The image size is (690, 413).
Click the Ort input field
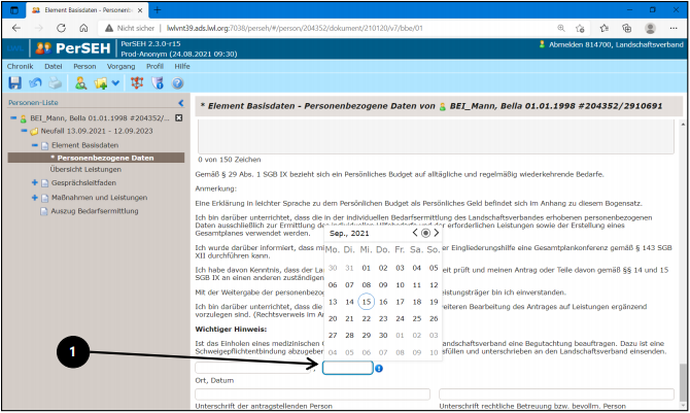(253, 368)
